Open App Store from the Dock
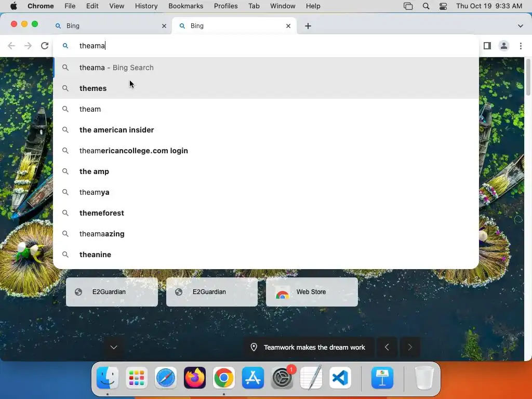 253,378
